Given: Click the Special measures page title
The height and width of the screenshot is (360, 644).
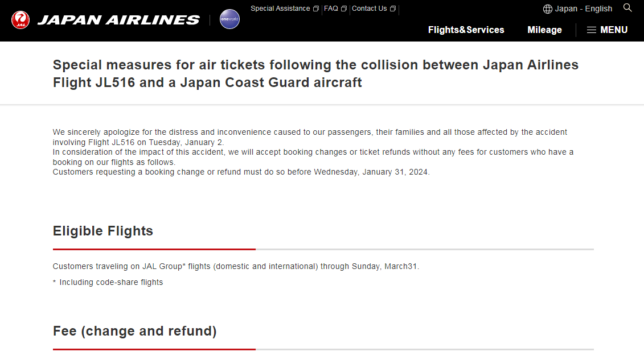Looking at the screenshot, I should coord(315,73).
